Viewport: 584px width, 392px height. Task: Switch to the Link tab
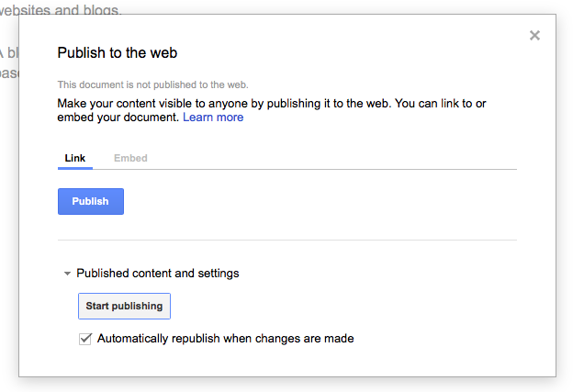[x=75, y=158]
